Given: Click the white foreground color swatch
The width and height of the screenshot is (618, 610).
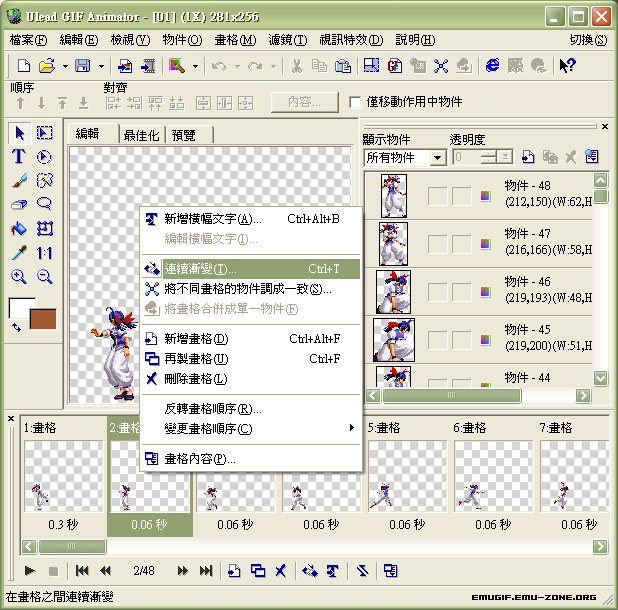Looking at the screenshot, I should pos(19,307).
